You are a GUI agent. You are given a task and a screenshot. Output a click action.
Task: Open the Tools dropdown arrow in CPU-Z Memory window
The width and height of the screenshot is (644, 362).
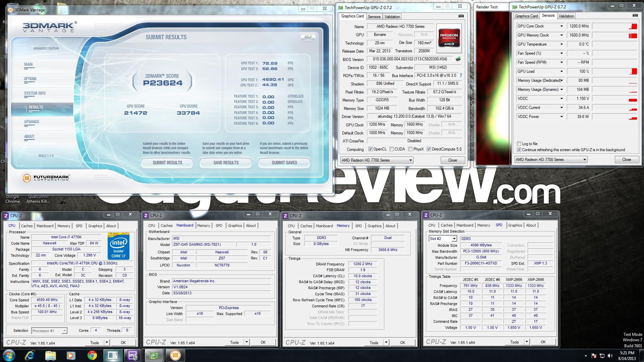pos(386,343)
